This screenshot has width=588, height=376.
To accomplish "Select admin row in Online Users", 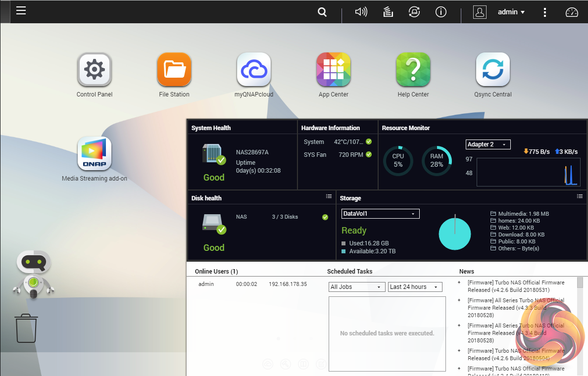I will [x=253, y=284].
